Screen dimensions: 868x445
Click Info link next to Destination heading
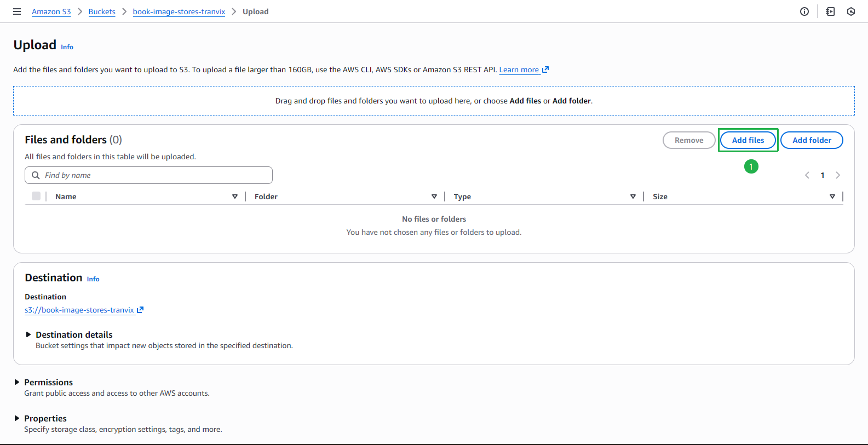click(93, 279)
